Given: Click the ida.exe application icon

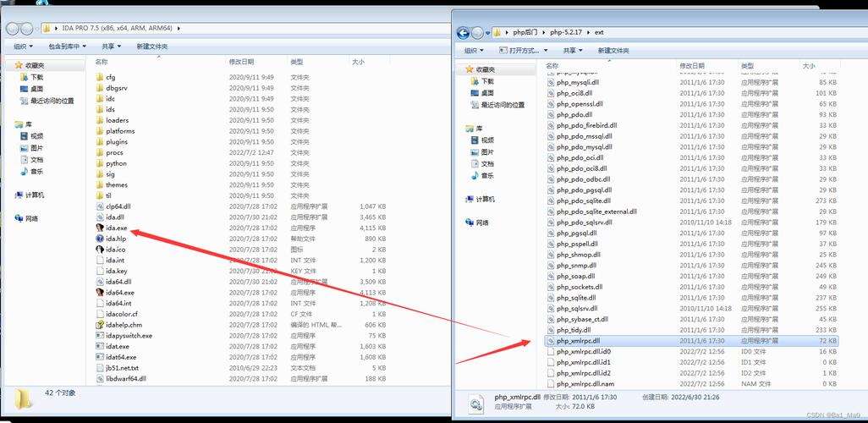Looking at the screenshot, I should (x=100, y=228).
